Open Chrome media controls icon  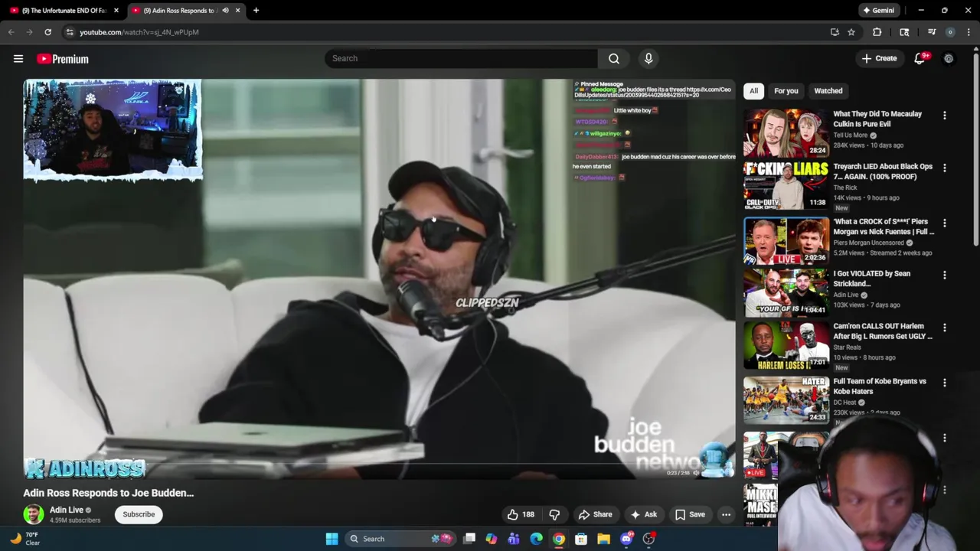click(x=932, y=32)
